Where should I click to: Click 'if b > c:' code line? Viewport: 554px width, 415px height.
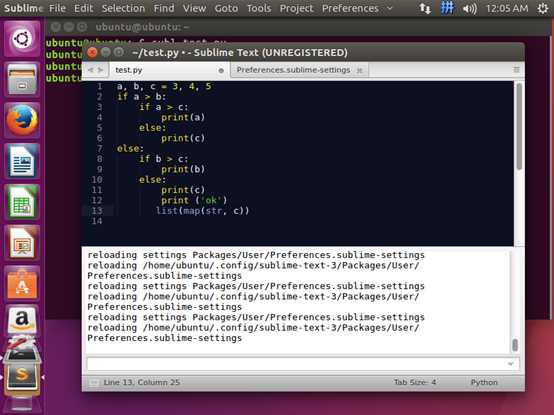coord(164,159)
